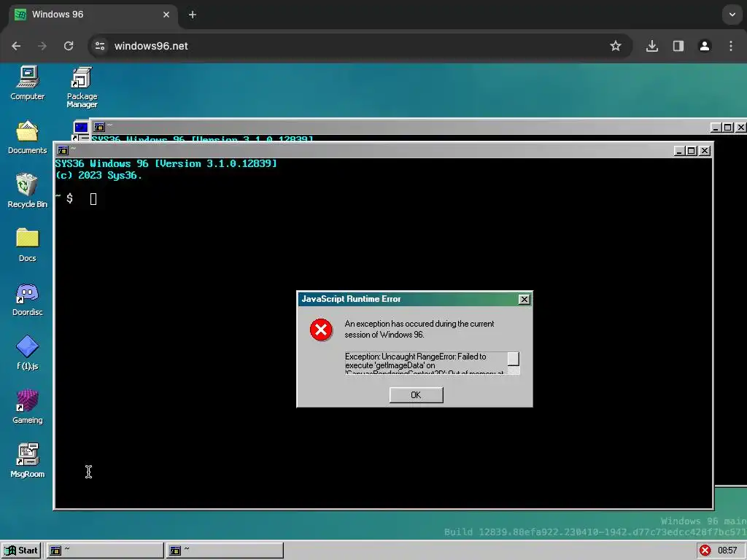Open the tab search dropdown
This screenshot has height=560, width=747.
coord(732,15)
